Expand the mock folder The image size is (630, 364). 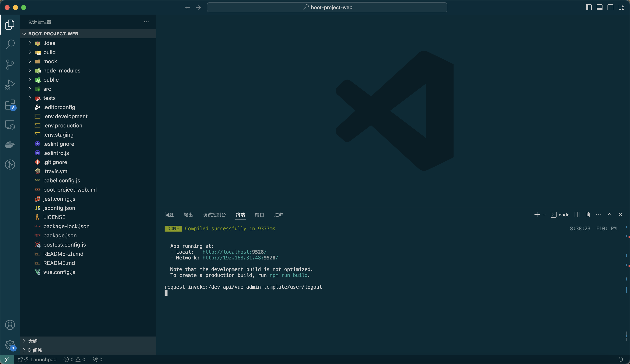(x=88, y=61)
